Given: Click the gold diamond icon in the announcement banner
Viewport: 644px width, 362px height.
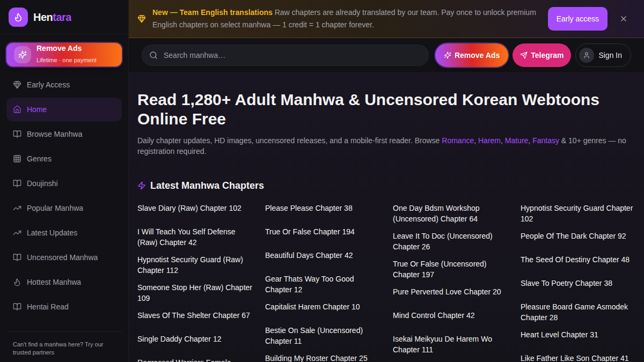Looking at the screenshot, I should click(x=142, y=19).
